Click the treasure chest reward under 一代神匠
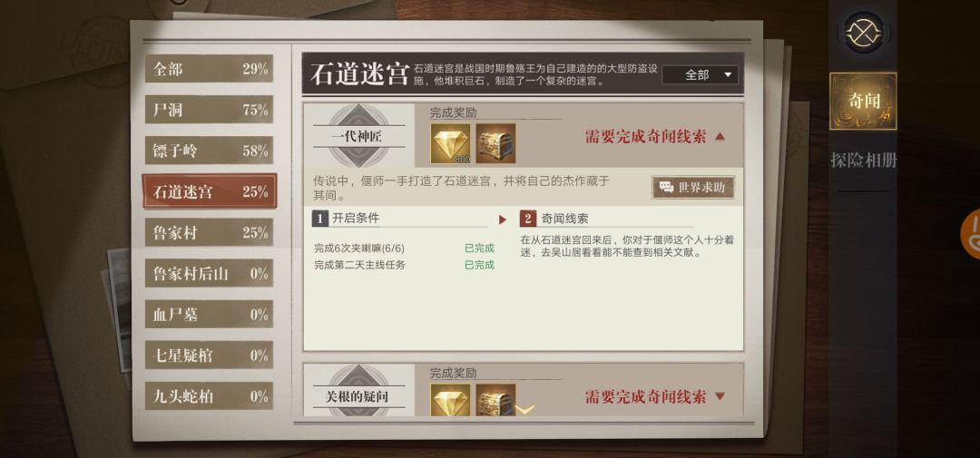Screen dimensions: 980x458 pos(495,143)
